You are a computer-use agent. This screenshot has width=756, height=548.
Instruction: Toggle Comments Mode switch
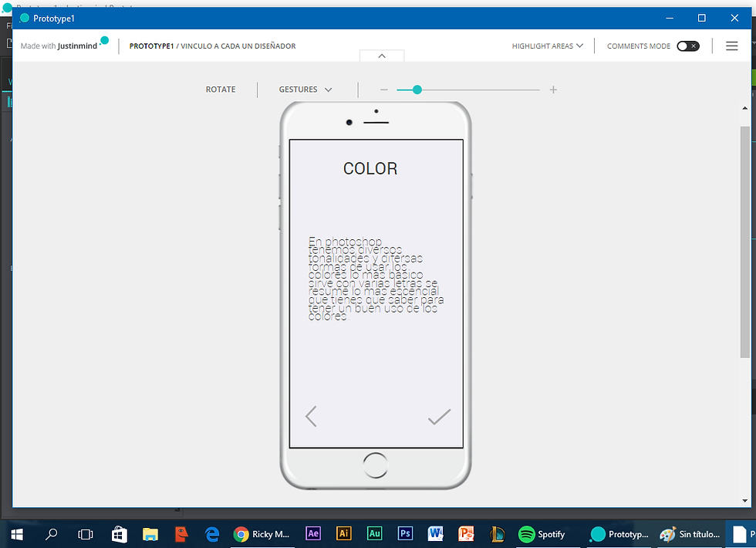click(687, 46)
